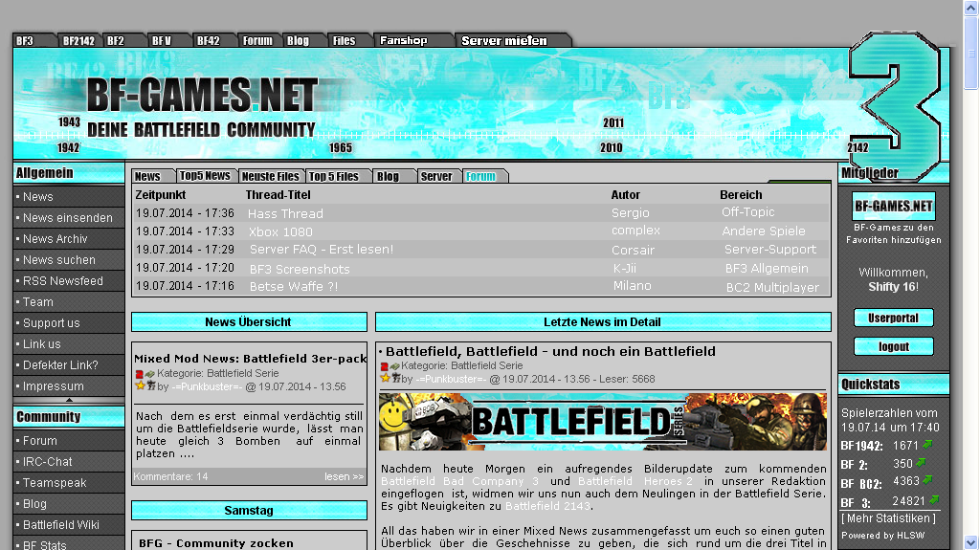Click the star icon before author in Letzte News
This screenshot has height=550, width=980.
pyautogui.click(x=385, y=379)
